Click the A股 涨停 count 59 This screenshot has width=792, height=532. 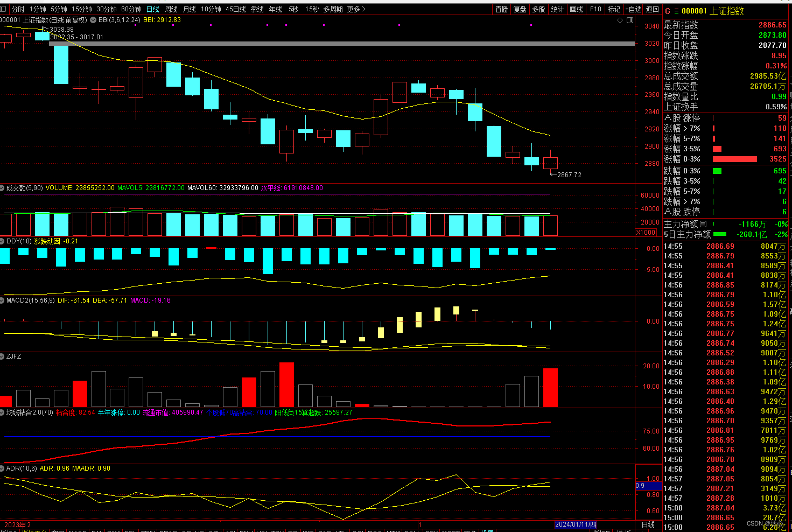point(782,118)
